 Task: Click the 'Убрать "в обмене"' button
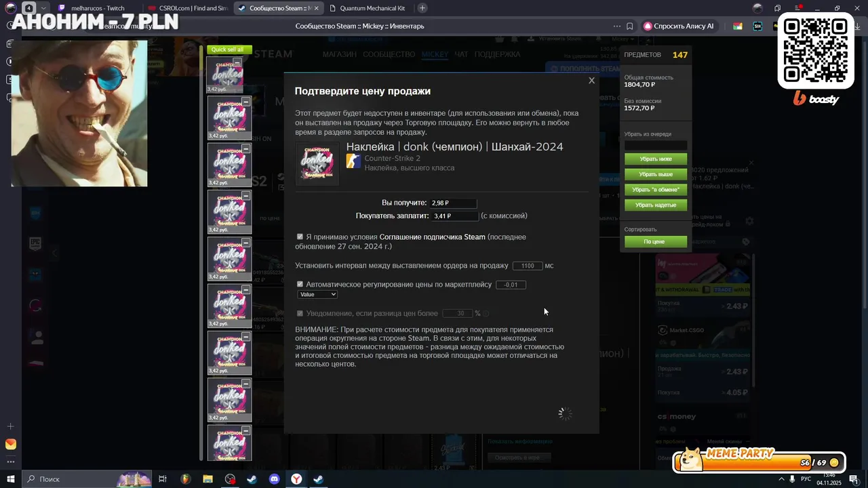[656, 190]
